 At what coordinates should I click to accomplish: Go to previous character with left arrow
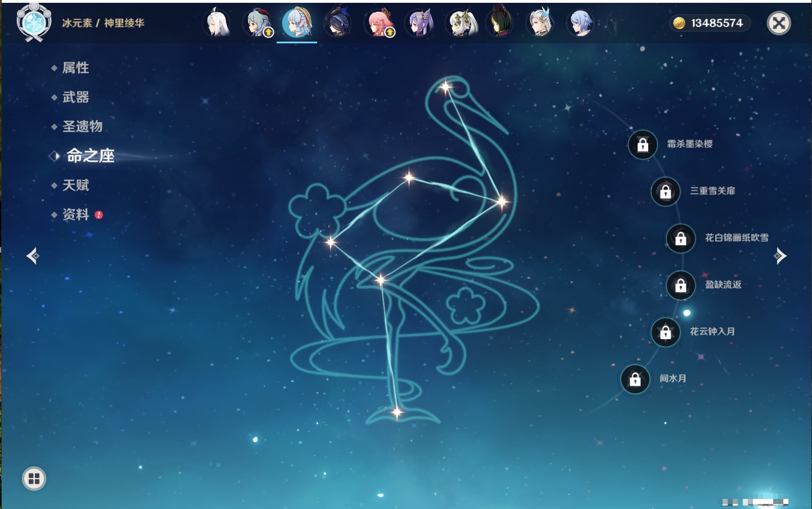click(x=33, y=256)
